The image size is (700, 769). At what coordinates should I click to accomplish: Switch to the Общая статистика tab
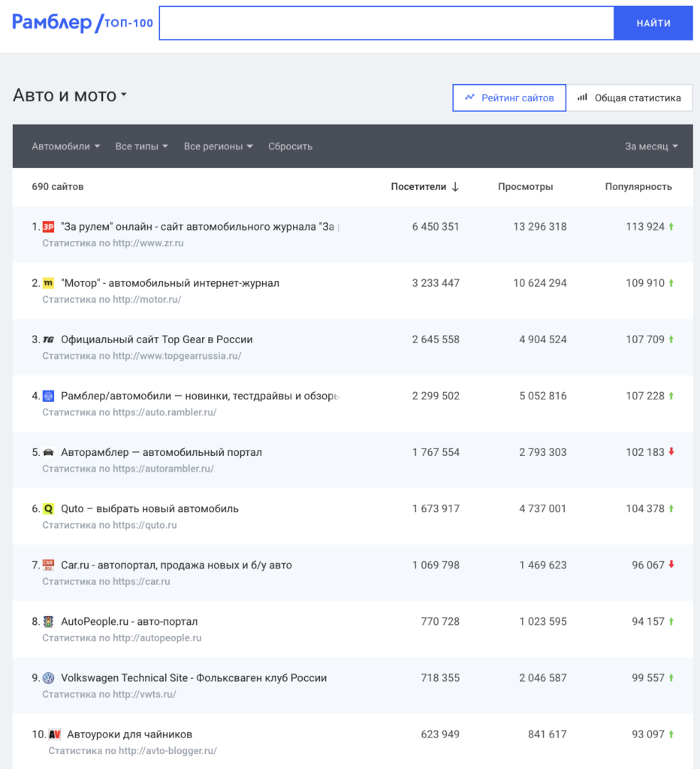629,98
